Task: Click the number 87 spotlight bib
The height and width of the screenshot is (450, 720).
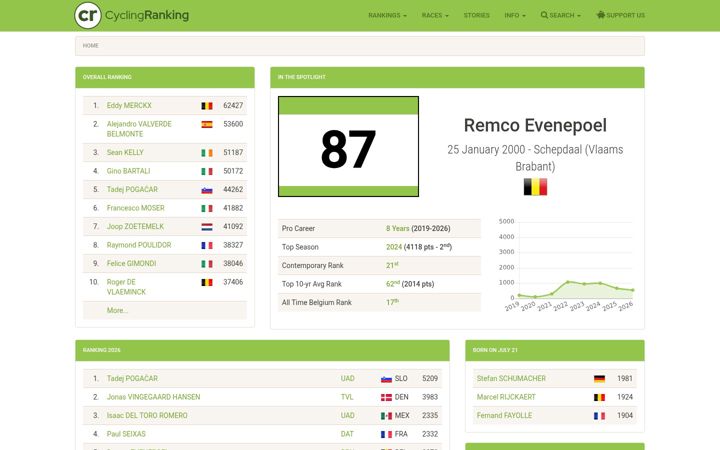Action: [349, 146]
